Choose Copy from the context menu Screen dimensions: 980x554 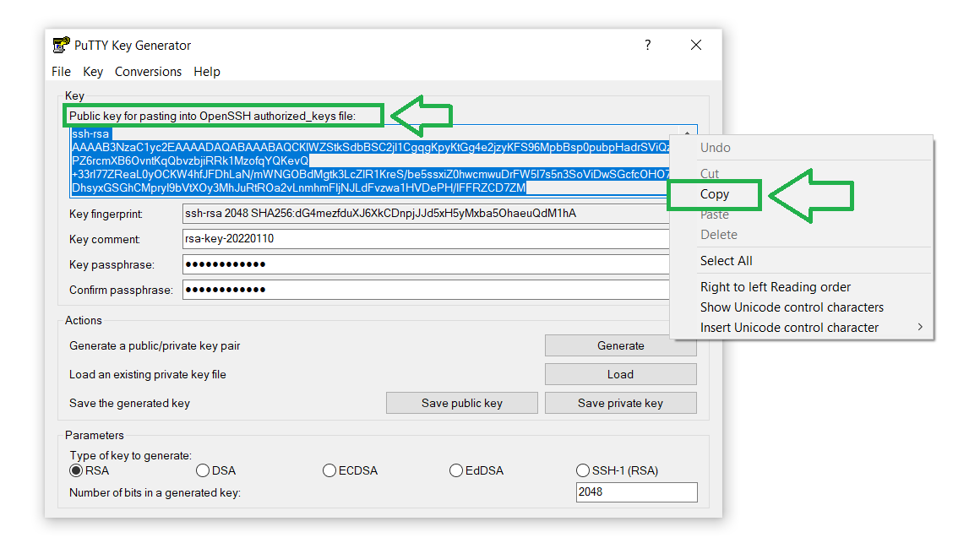coord(715,194)
